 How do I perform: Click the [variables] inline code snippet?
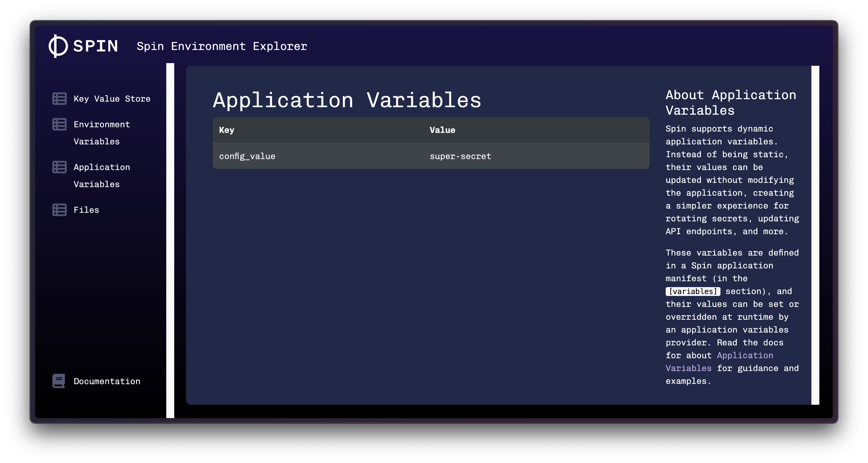(x=692, y=291)
